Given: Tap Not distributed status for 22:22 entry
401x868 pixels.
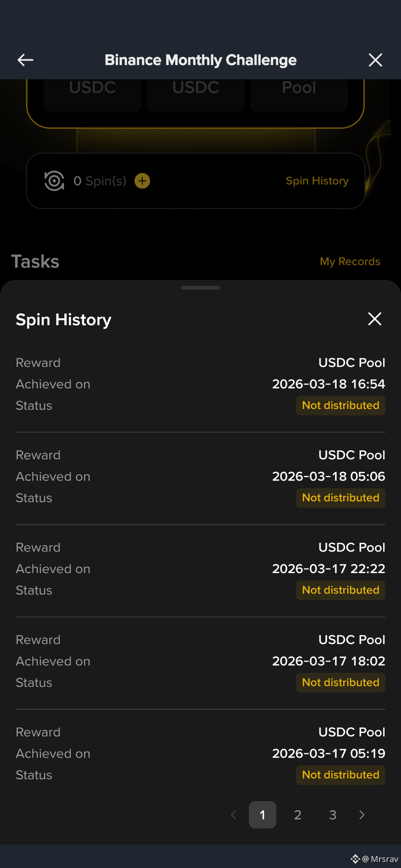Looking at the screenshot, I should (x=340, y=590).
